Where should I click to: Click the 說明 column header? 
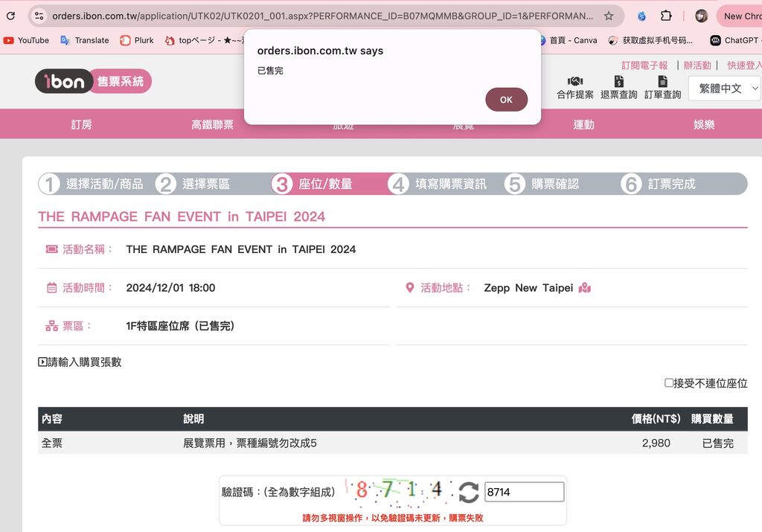tap(193, 419)
